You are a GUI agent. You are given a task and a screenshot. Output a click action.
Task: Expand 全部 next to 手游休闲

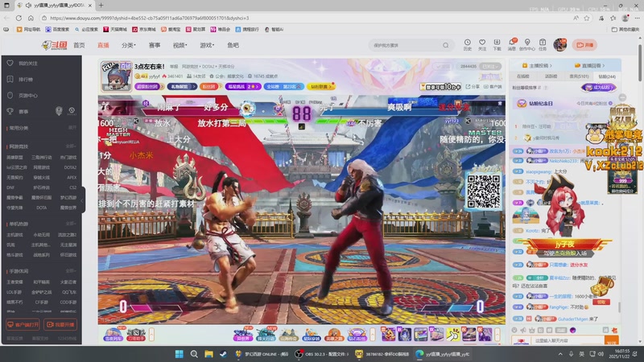pyautogui.click(x=71, y=271)
